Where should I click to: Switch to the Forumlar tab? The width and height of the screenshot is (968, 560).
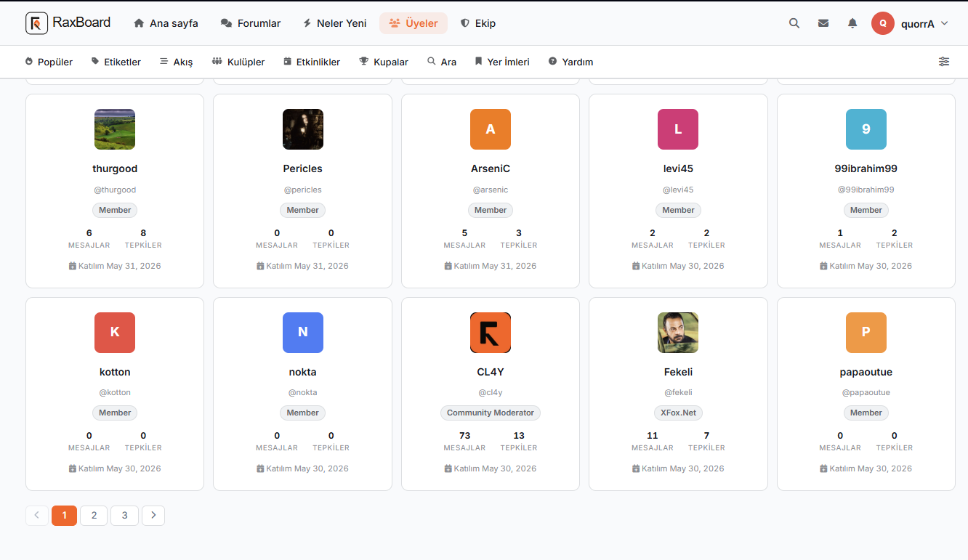coord(251,23)
